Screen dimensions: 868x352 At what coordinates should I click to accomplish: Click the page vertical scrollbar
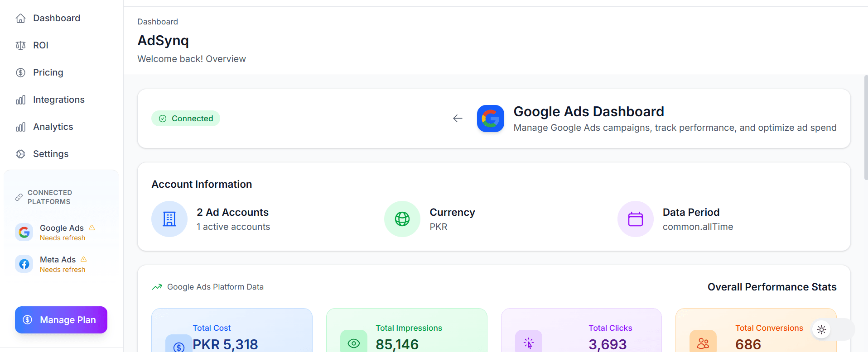click(x=866, y=128)
